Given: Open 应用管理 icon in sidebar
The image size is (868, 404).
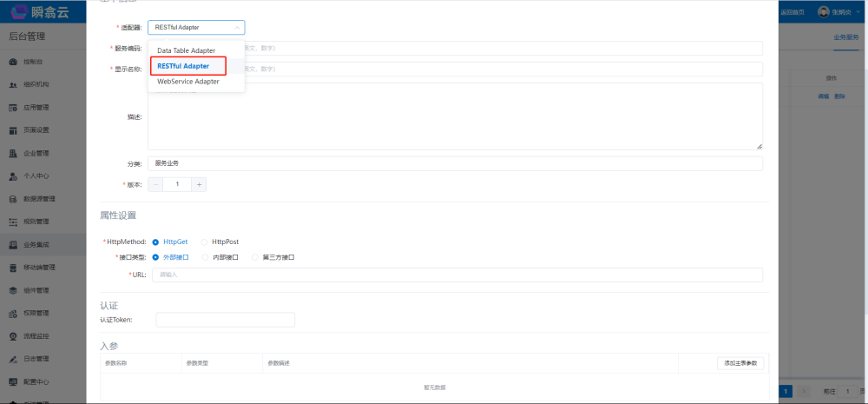Looking at the screenshot, I should [x=13, y=108].
